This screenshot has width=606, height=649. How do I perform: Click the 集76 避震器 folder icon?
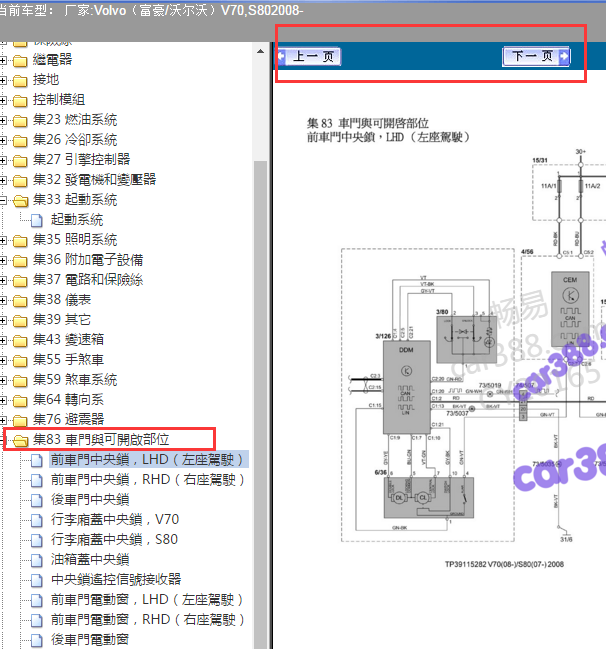20,421
